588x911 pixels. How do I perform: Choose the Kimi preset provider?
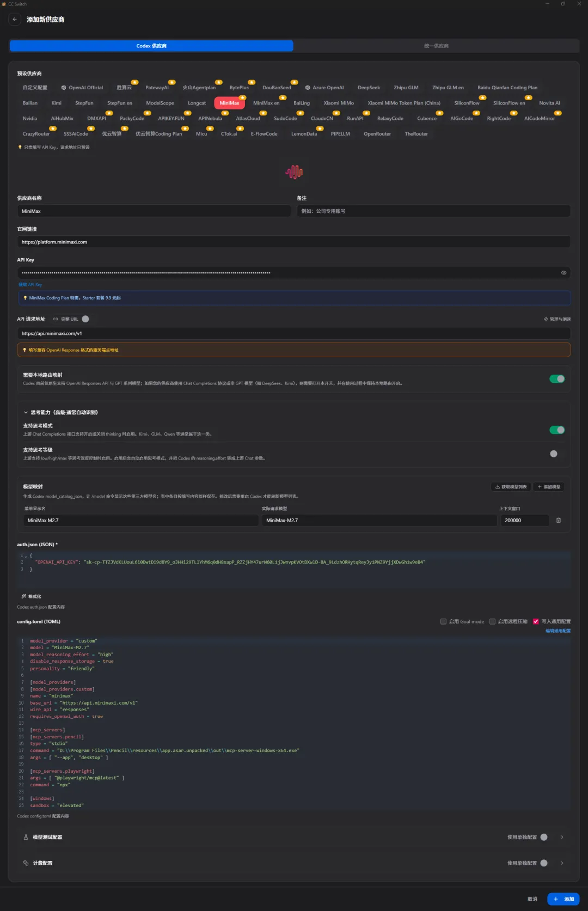[57, 103]
